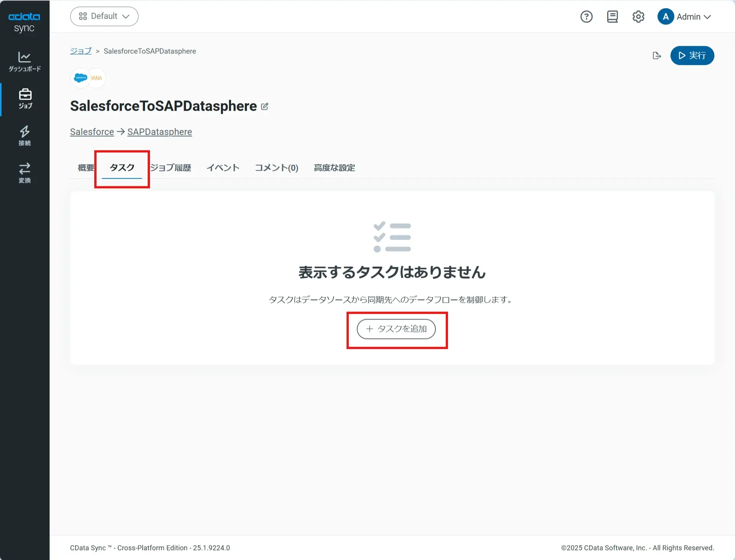
Task: Open the 接続 connections page
Action: click(24, 136)
